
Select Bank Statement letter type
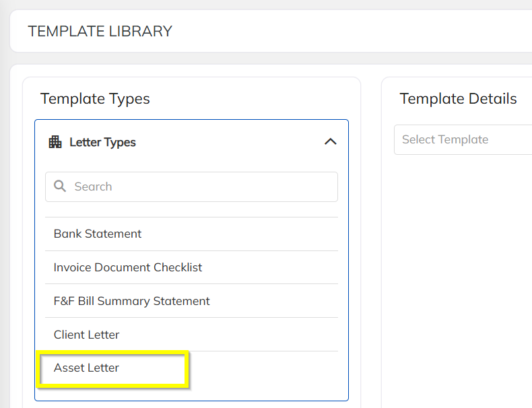[98, 234]
